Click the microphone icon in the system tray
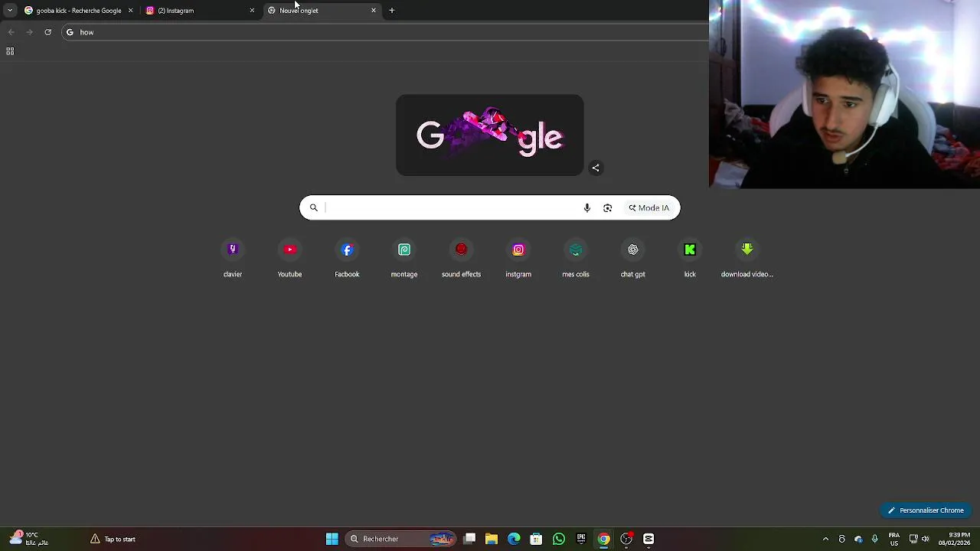 coord(874,539)
